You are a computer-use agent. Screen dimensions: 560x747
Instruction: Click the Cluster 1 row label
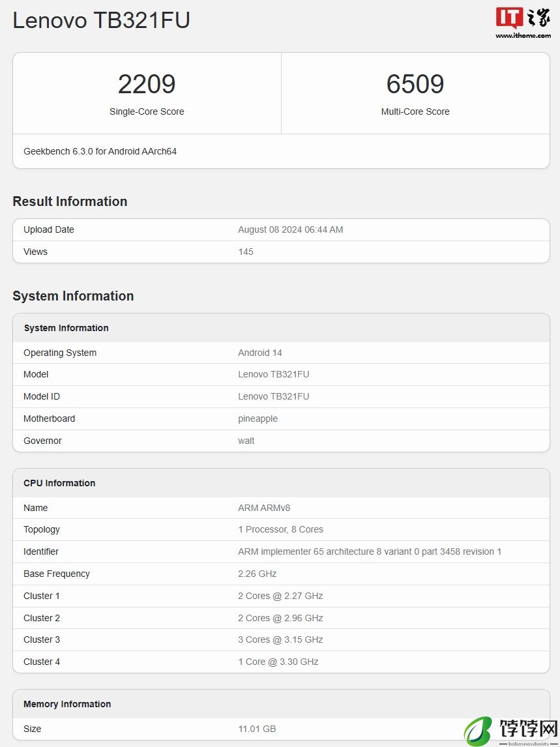tap(42, 596)
